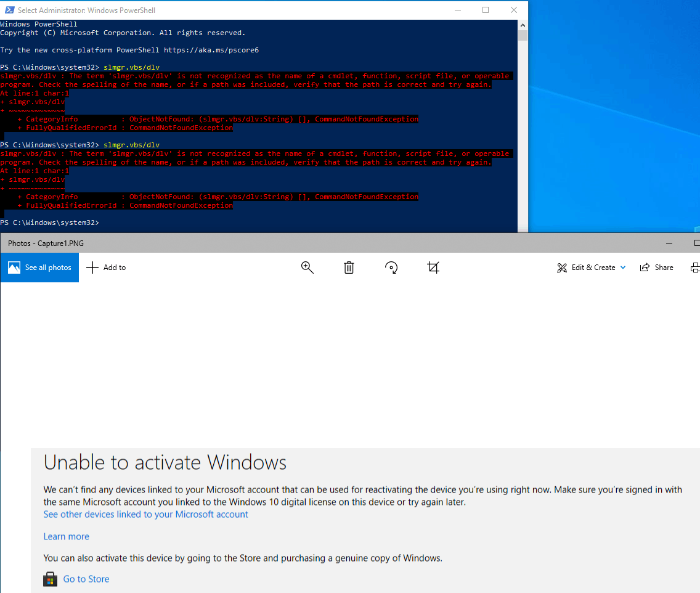Close the PowerShell window
700x593 pixels.
pos(514,10)
